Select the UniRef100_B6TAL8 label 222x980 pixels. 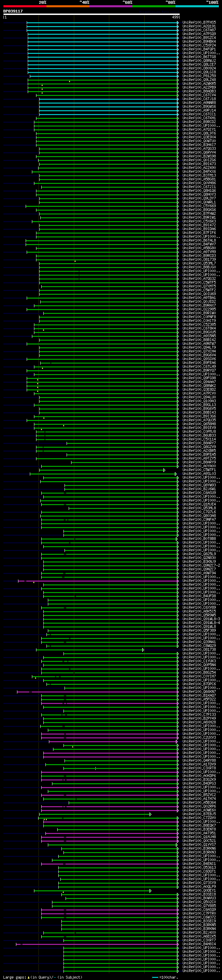199,241
